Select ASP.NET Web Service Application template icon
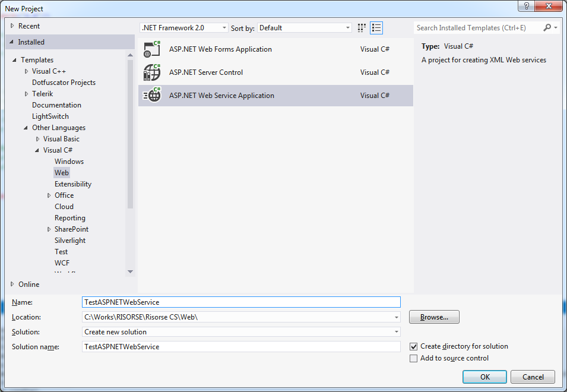This screenshot has height=392, width=567. [x=152, y=95]
